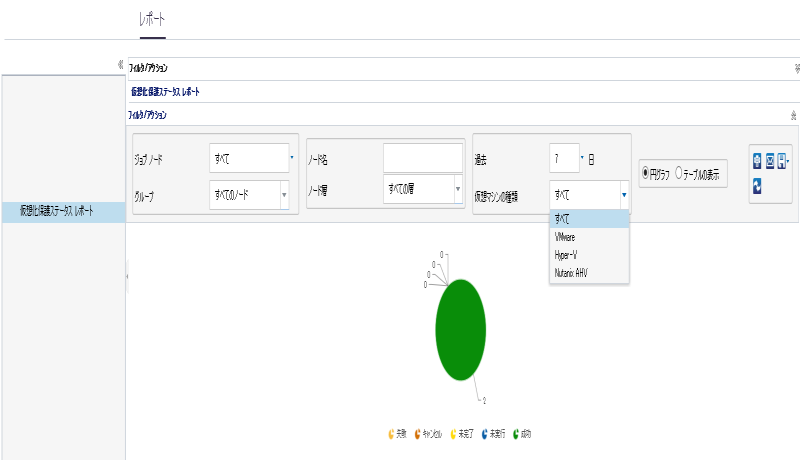Open the ノード層 すべての層 dropdown
The height and width of the screenshot is (460, 800).
(458, 189)
